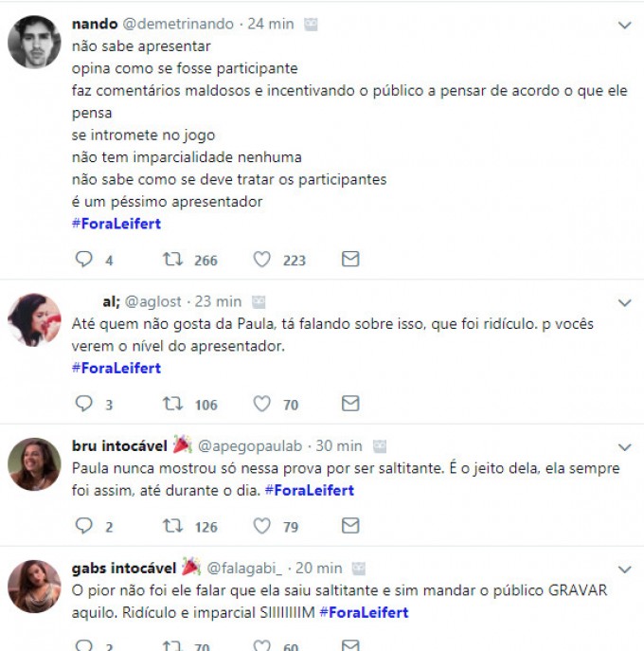Like nando's tweet with 223 likes
Viewport: 644px width, 651px height.
[262, 259]
